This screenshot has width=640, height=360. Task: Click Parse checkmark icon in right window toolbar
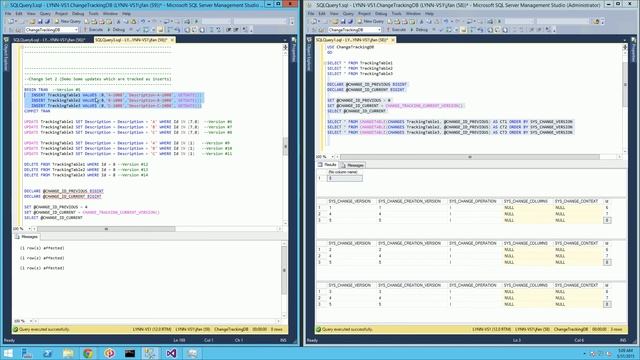(441, 30)
